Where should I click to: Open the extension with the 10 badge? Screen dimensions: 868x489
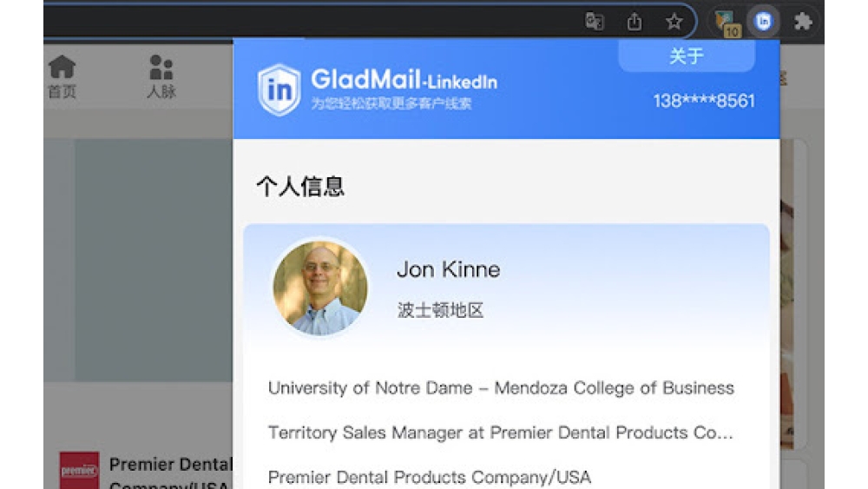(x=727, y=23)
